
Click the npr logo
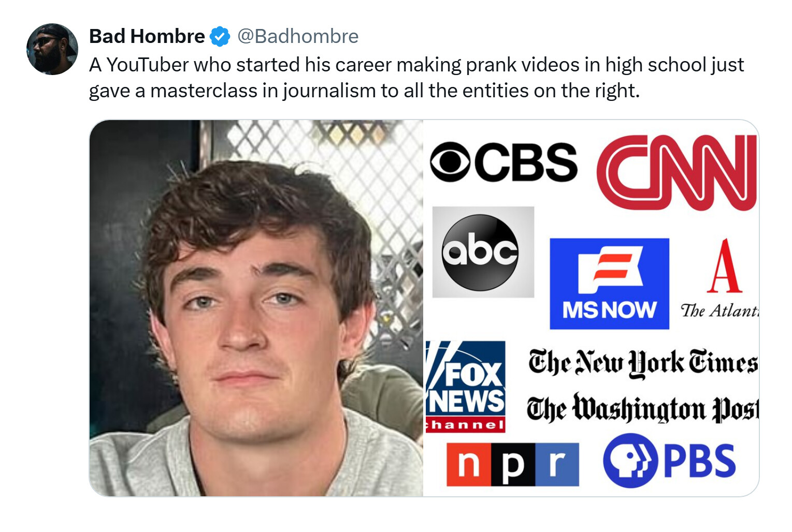pyautogui.click(x=513, y=464)
